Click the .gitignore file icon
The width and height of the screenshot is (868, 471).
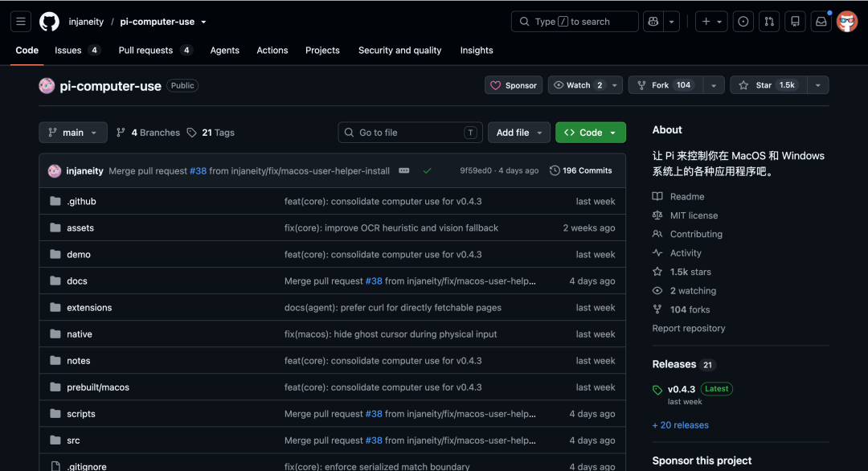[x=55, y=466]
